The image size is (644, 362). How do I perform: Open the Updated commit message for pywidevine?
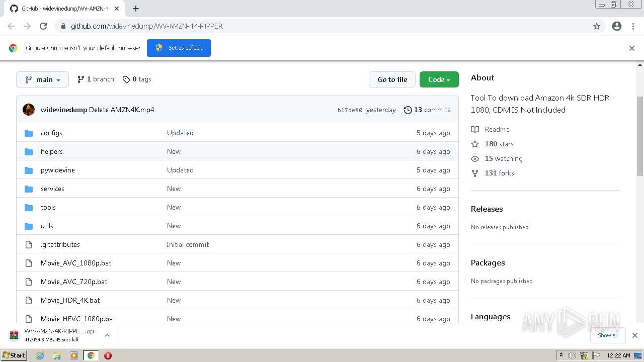coord(180,170)
